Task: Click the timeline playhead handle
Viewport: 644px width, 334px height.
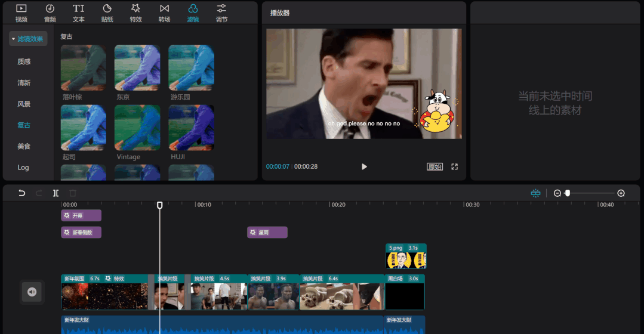Action: coord(160,205)
